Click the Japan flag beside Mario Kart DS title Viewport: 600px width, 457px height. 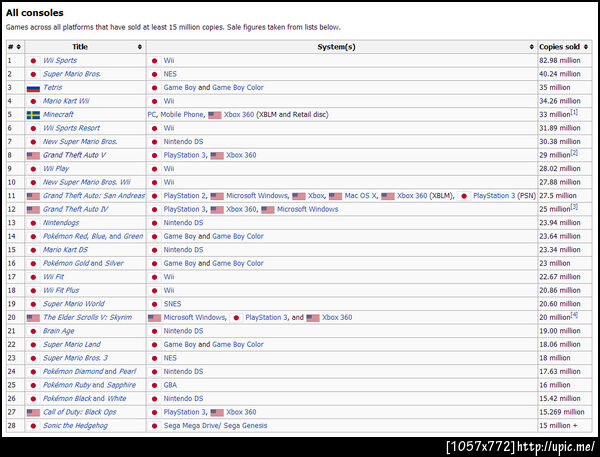point(33,250)
